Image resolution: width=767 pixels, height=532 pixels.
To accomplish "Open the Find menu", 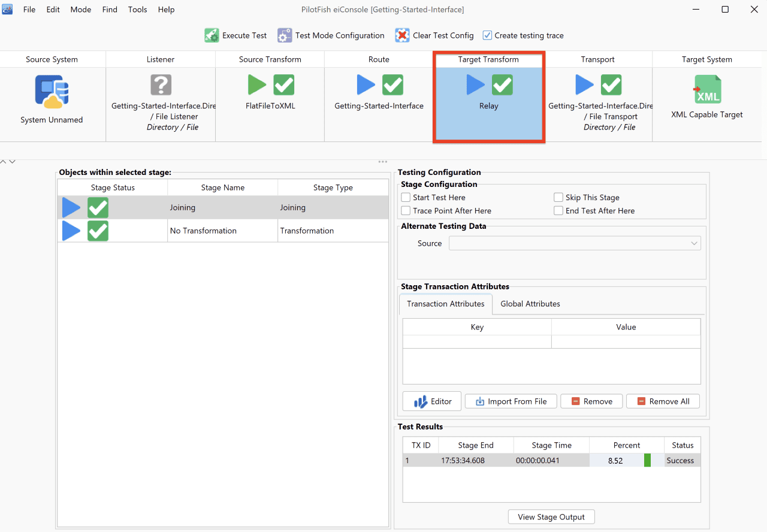I will point(110,10).
